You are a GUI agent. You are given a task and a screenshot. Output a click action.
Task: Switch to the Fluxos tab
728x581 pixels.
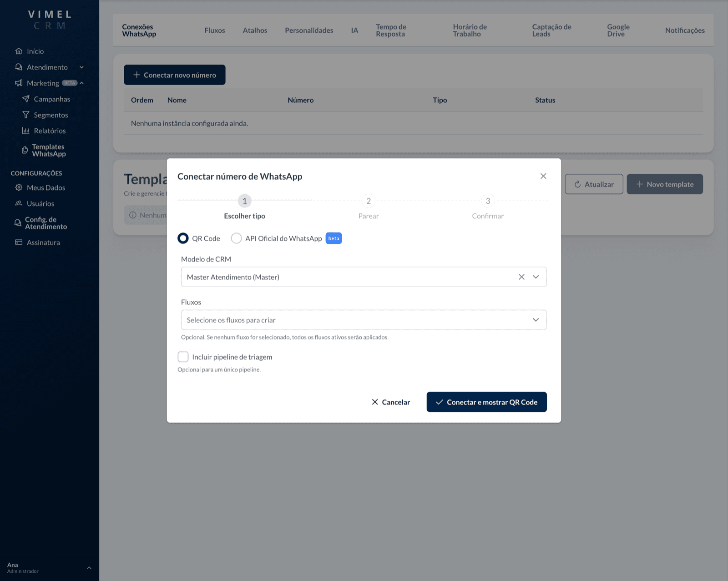[x=215, y=30]
